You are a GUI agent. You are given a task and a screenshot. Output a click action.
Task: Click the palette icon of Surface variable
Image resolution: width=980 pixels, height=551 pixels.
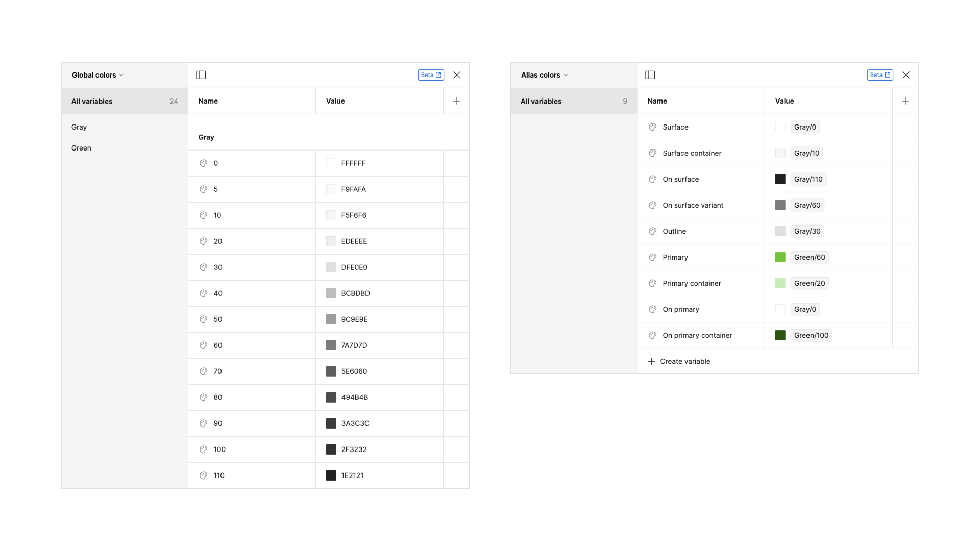652,127
